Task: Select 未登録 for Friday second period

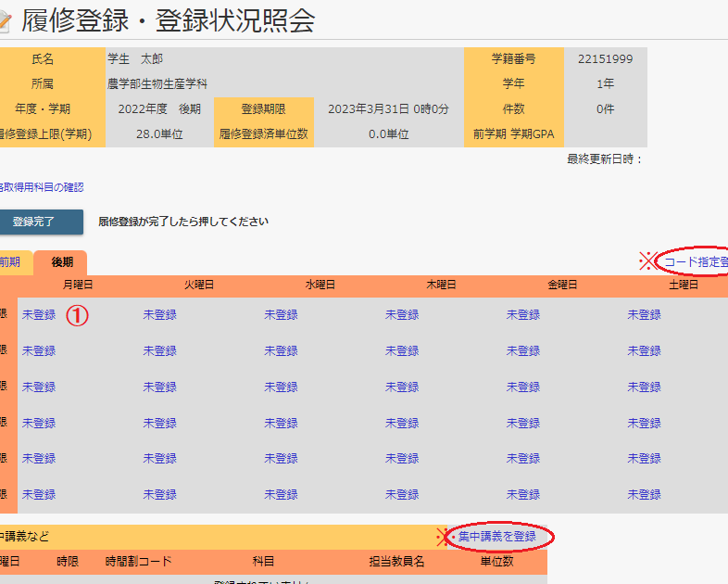Action: (522, 351)
